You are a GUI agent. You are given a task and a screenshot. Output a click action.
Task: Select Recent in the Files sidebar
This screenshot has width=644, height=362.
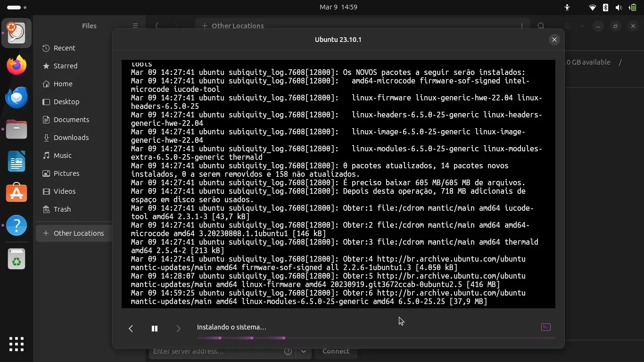coord(64,48)
